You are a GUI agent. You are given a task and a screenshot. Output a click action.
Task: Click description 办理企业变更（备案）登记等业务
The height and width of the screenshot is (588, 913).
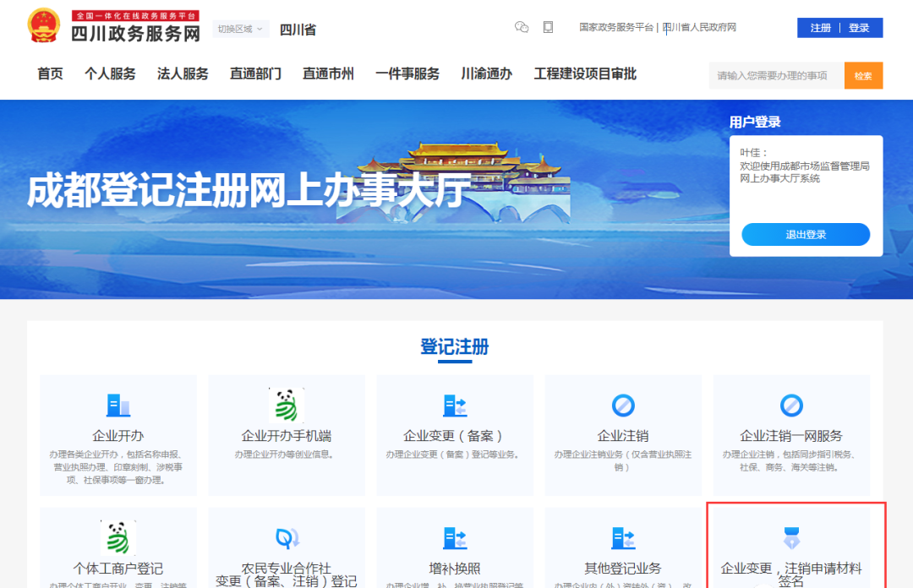[452, 455]
